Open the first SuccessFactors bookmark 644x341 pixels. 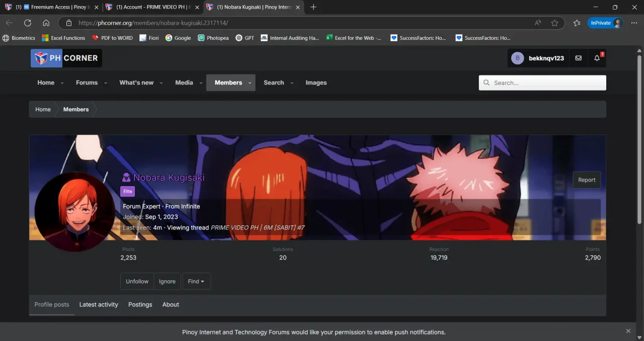418,38
